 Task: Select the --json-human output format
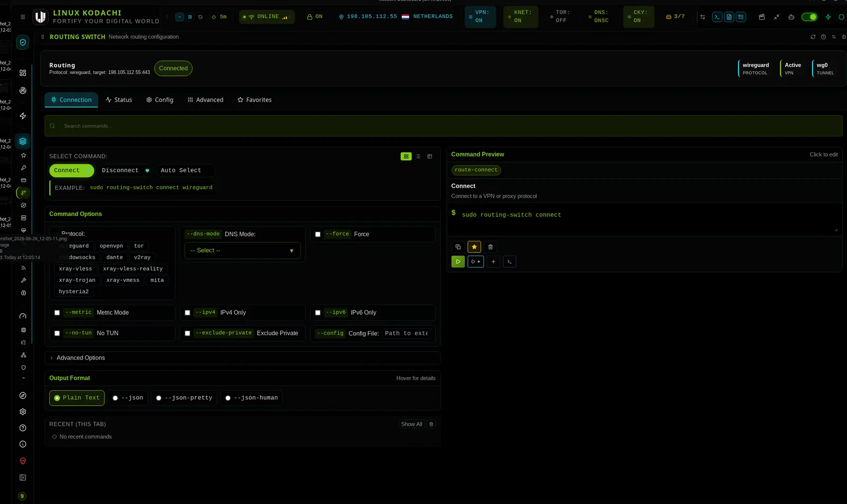(x=251, y=398)
